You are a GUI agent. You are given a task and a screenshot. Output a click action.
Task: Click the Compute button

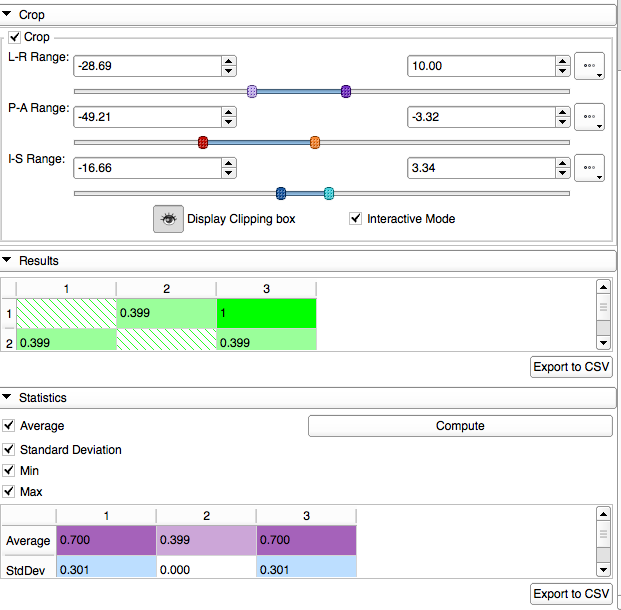pos(460,426)
